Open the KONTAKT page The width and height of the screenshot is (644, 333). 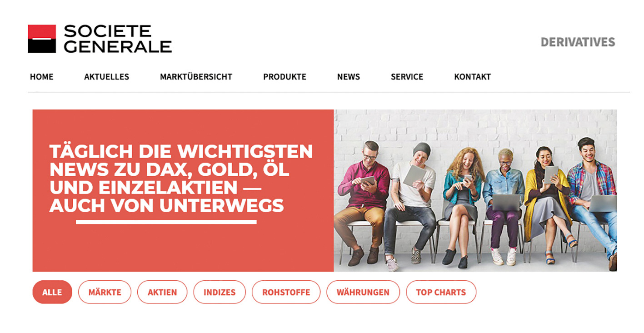(x=472, y=77)
